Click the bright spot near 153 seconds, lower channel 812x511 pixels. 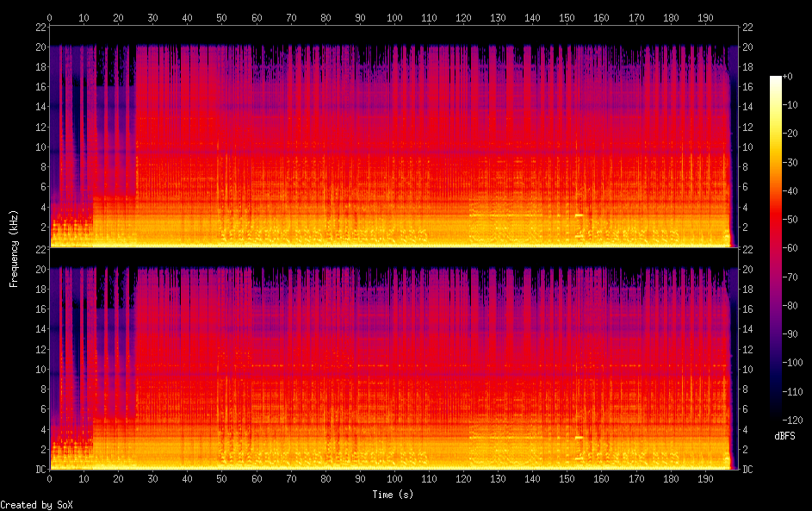pos(579,438)
